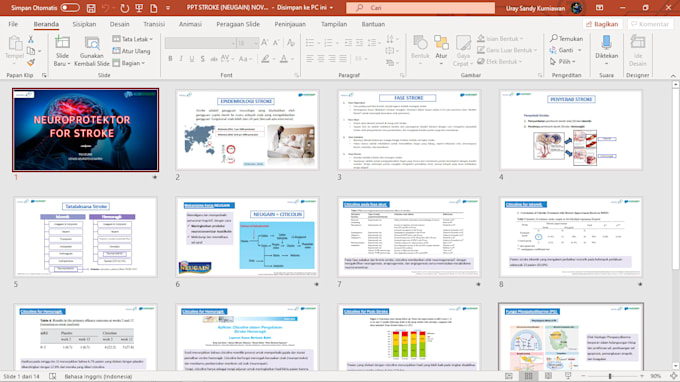680x382 pixels.
Task: Switch to Reading view icon
Action: tap(548, 376)
